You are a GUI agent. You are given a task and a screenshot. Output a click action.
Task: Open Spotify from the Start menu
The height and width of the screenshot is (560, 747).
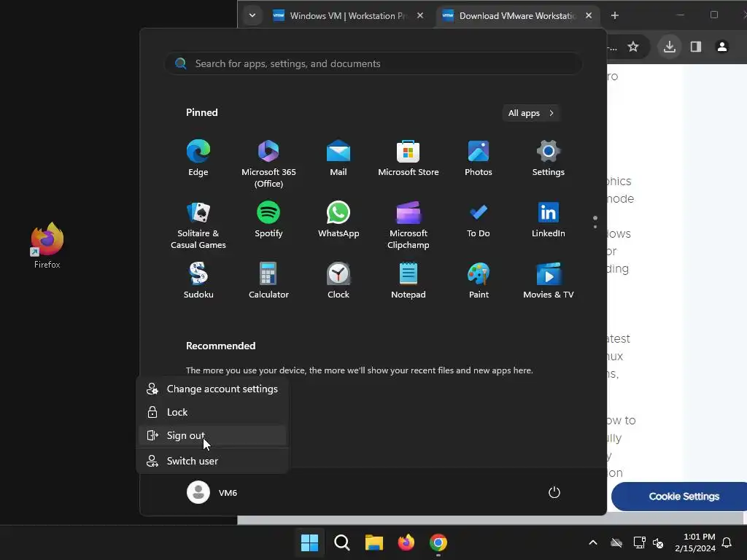pyautogui.click(x=268, y=219)
